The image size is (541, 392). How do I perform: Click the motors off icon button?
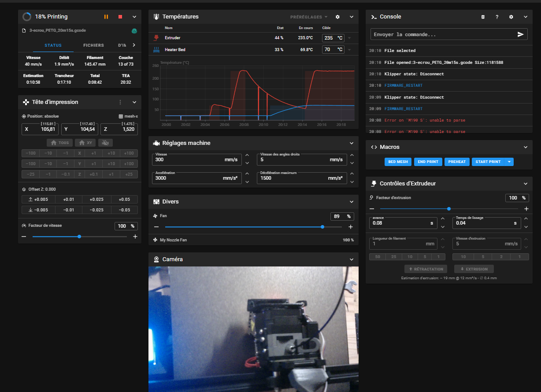pyautogui.click(x=105, y=143)
